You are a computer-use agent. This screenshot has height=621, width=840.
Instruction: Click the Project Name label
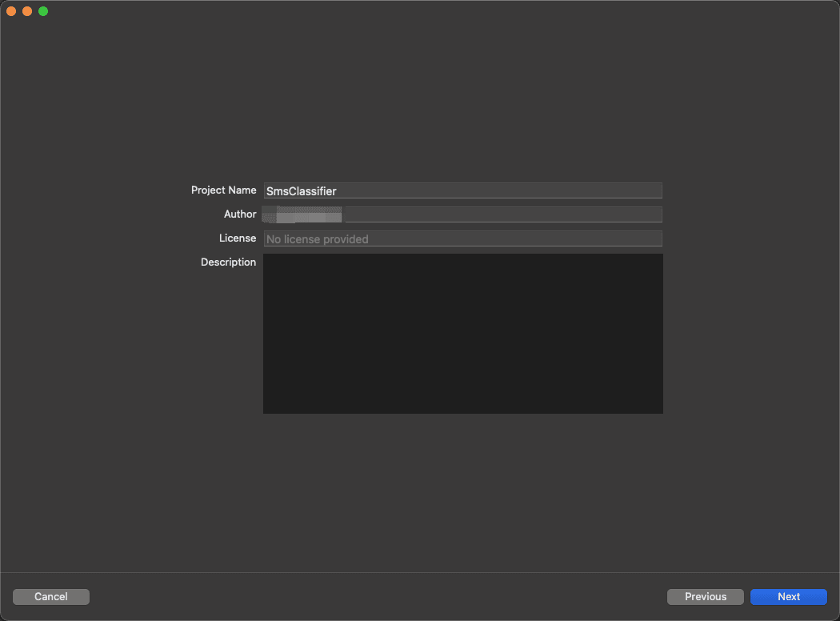pyautogui.click(x=223, y=190)
